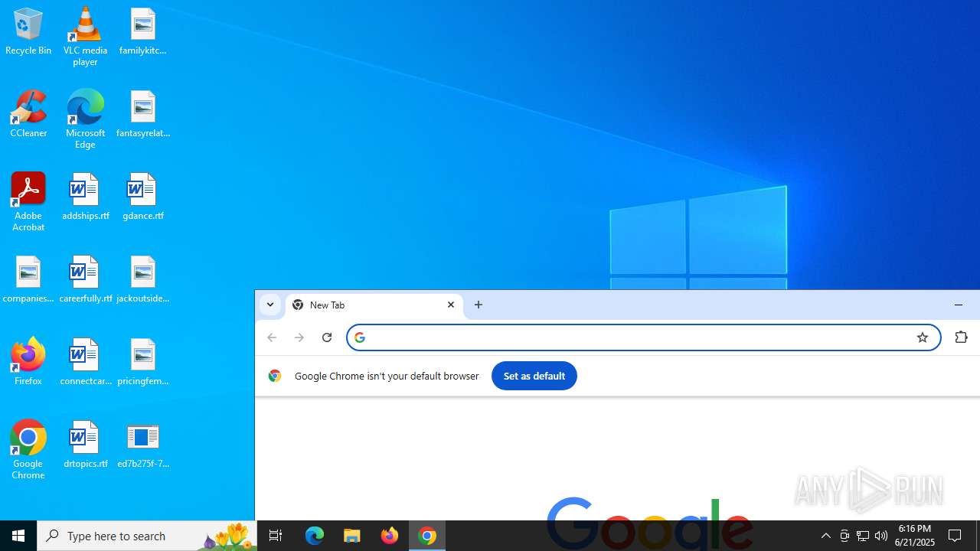Select addships.rtf document icon
Image resolution: width=980 pixels, height=551 pixels.
tap(85, 197)
